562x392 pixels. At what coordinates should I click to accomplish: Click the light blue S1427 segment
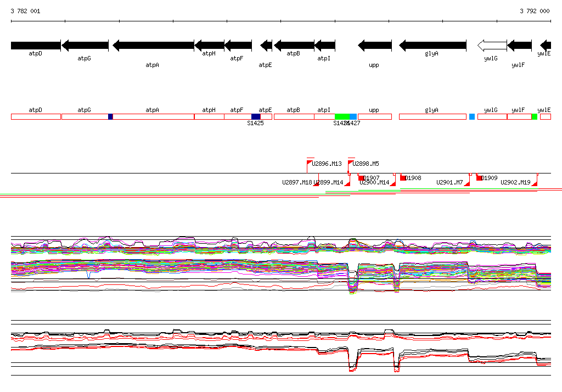pos(353,116)
